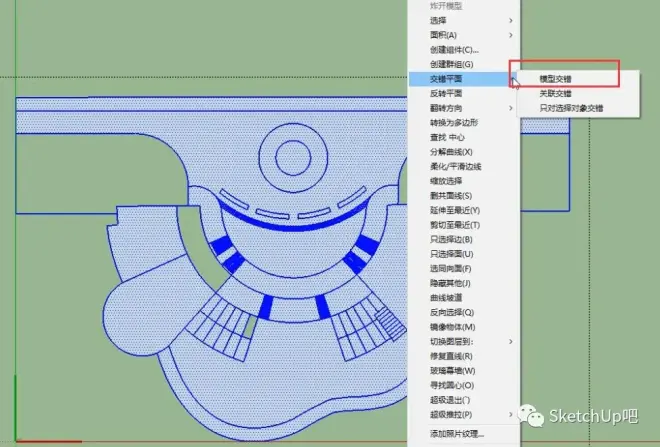The image size is (660, 447).
Task: Open the 交错平面 submenu entry
Action: (x=464, y=79)
